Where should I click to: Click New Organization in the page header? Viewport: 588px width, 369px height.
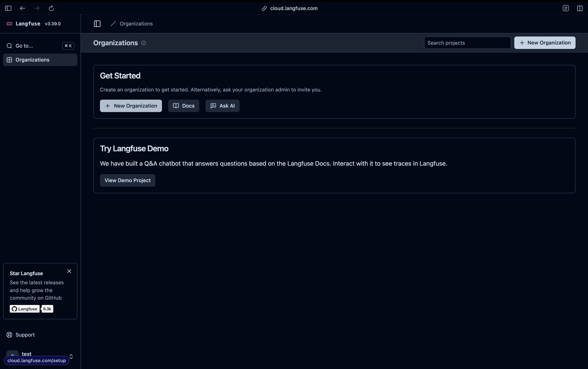point(544,43)
